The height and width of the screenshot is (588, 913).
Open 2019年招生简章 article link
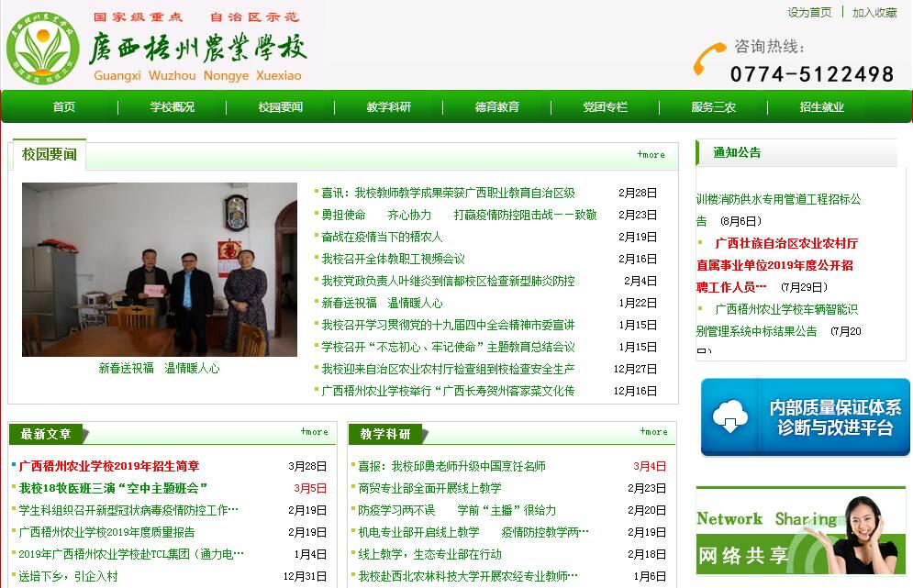[x=109, y=466]
